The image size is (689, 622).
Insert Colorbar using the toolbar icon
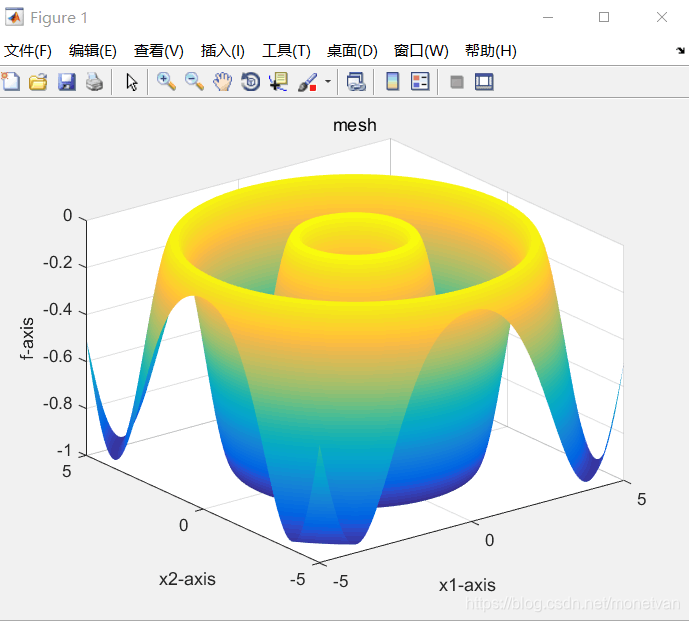[x=392, y=82]
